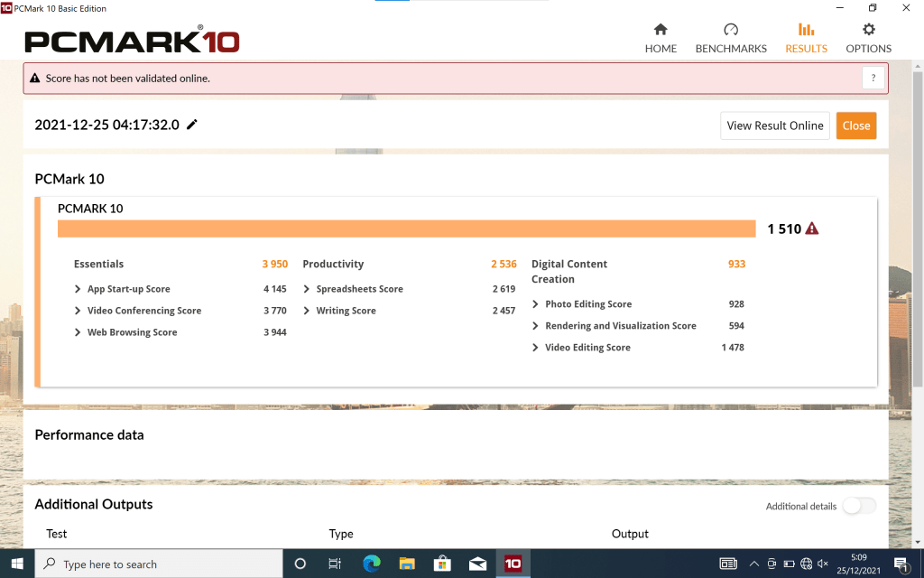Open News and interests tray icon
Viewport: 924px width, 578px height.
pyautogui.click(x=728, y=564)
